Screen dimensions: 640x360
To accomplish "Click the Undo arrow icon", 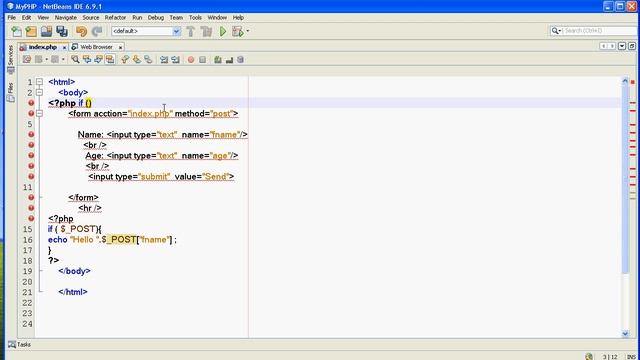I will 81,31.
